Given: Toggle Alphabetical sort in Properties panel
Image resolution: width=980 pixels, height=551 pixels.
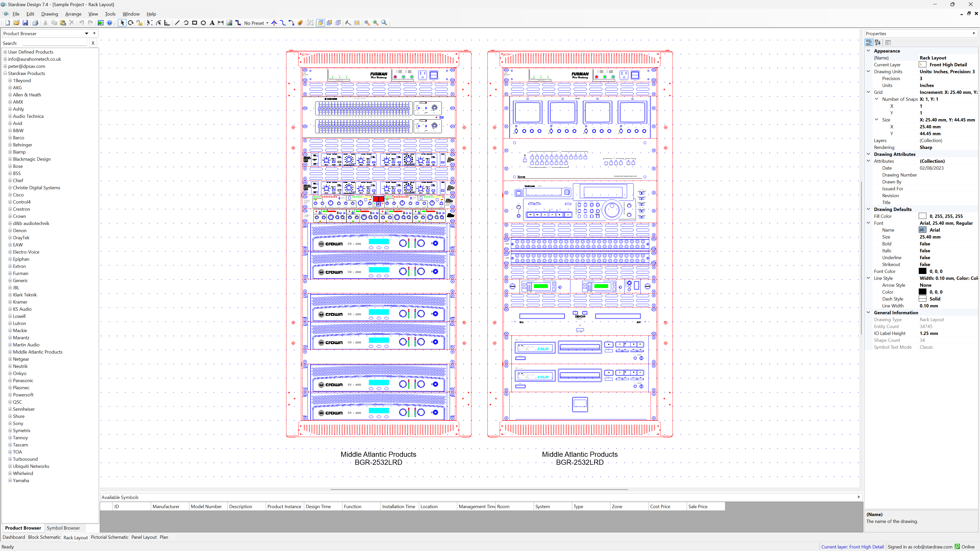Looking at the screenshot, I should click(878, 43).
